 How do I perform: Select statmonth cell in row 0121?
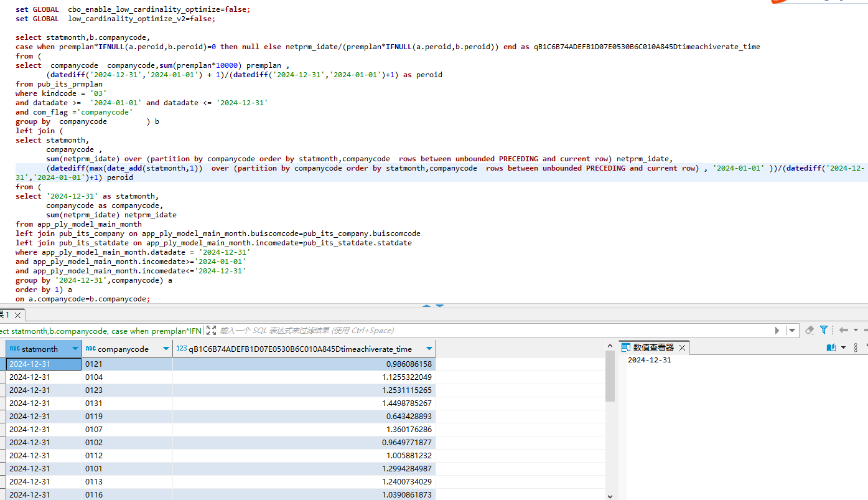pyautogui.click(x=44, y=364)
